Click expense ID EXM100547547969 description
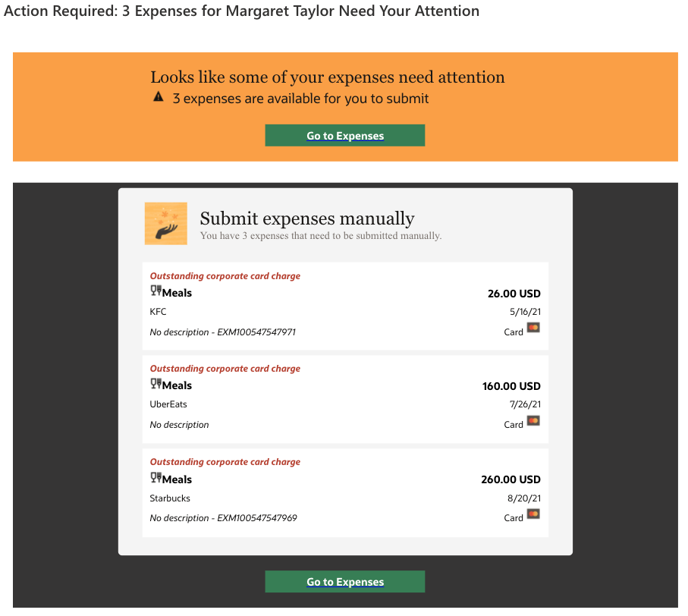This screenshot has height=616, width=688. 223,518
